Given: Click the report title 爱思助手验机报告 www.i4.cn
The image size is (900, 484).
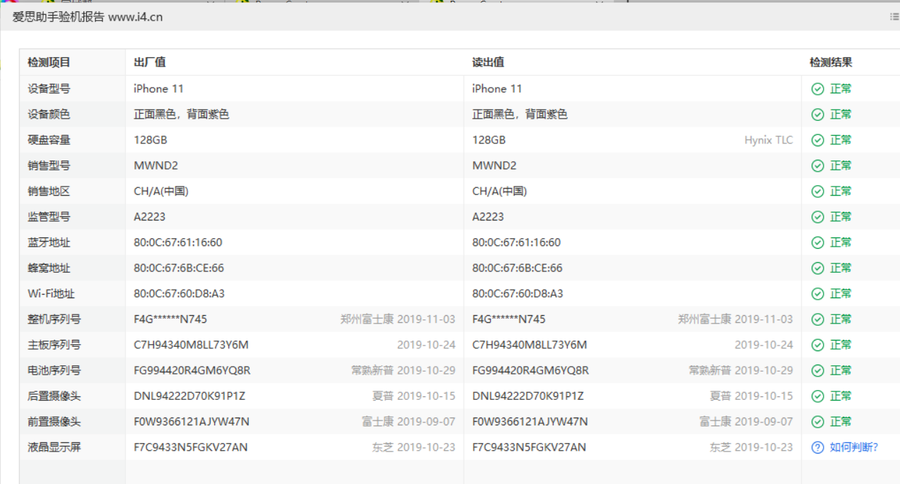Looking at the screenshot, I should pyautogui.click(x=87, y=17).
